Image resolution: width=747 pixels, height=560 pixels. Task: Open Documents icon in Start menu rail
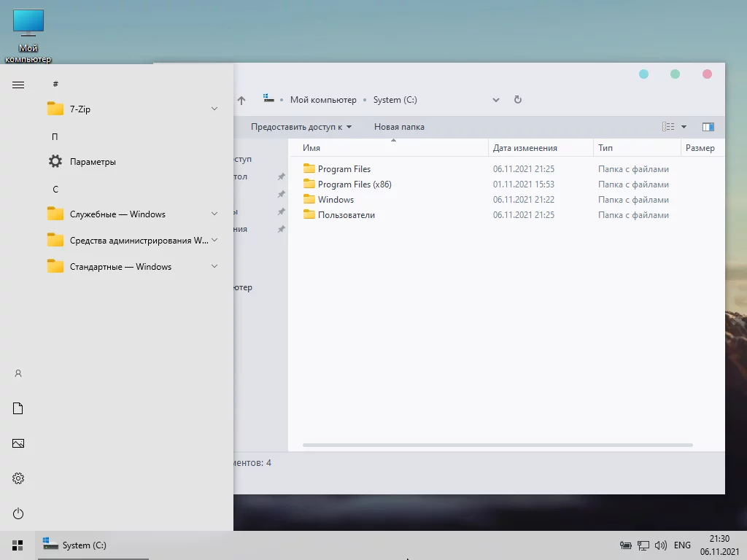(18, 408)
